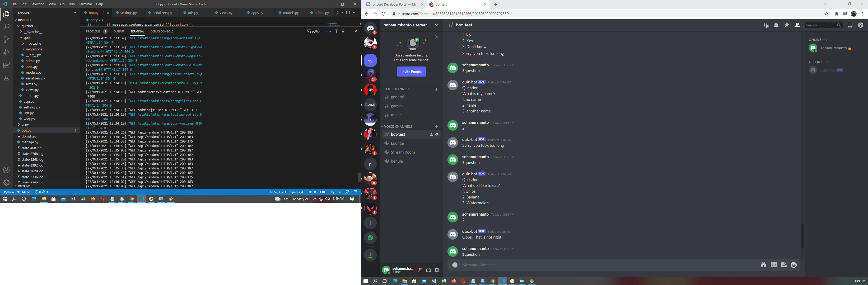Click the Invite People button

point(412,71)
